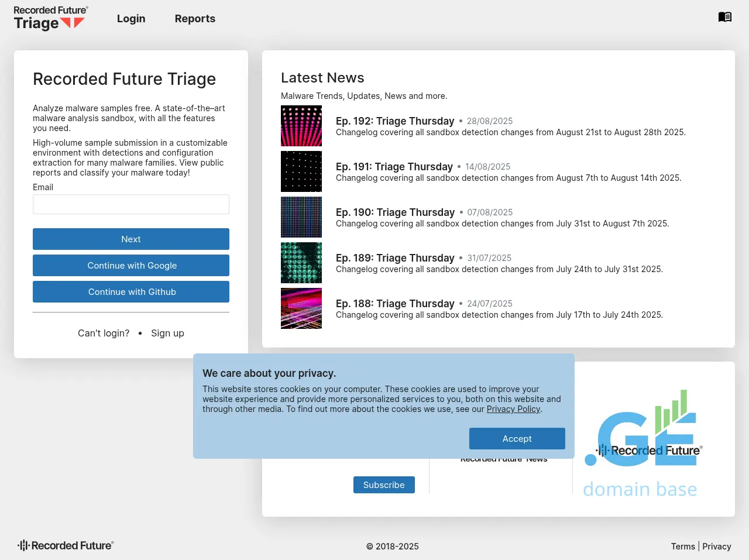Open the Can't login? link
749x560 pixels.
104,333
